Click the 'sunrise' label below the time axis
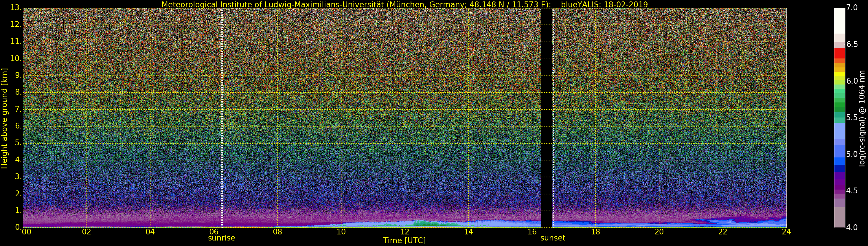This screenshot has width=868, height=246. pos(221,238)
